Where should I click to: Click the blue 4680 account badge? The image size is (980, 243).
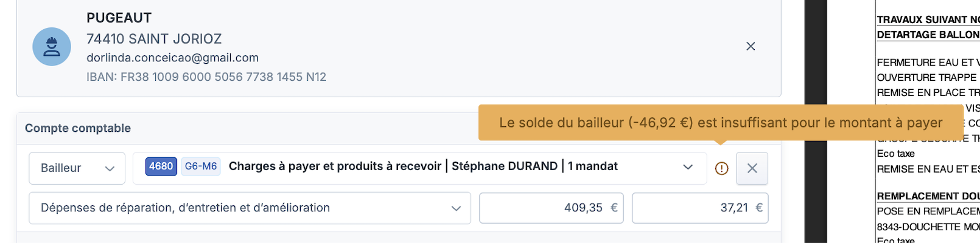tap(161, 166)
